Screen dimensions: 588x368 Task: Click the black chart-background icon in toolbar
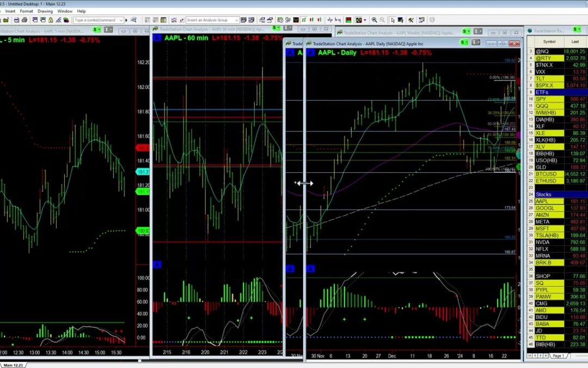click(296, 20)
